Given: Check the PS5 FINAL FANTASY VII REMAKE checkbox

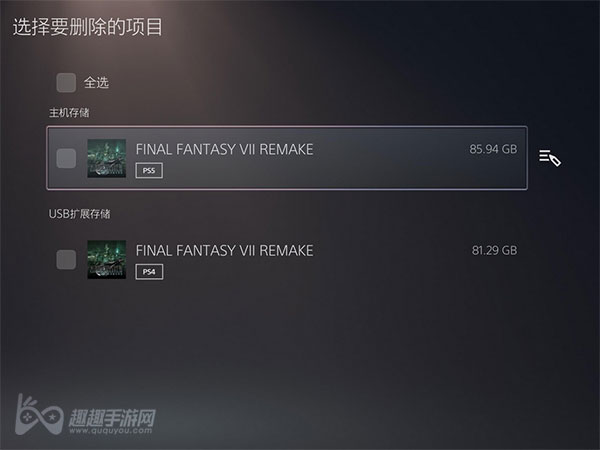Looking at the screenshot, I should (x=66, y=158).
